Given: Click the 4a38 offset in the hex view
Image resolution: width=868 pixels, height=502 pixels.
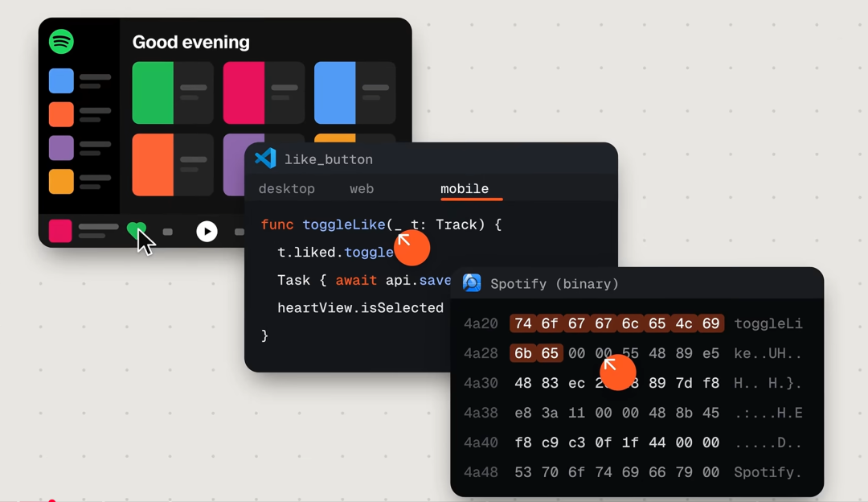Looking at the screenshot, I should coord(481,413).
